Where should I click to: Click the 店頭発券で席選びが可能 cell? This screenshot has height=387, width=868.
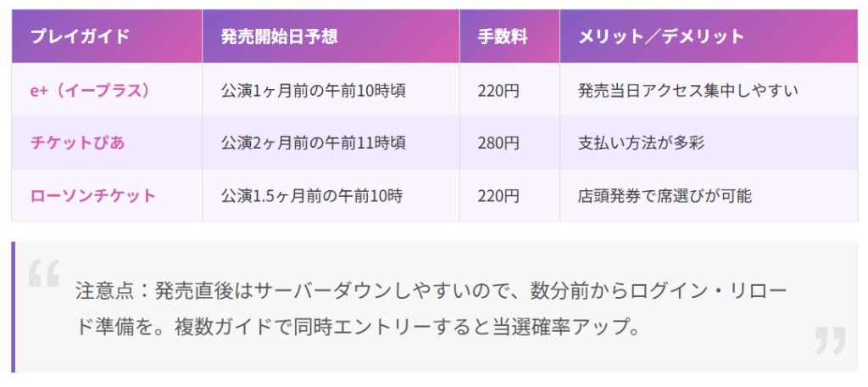[x=709, y=195]
